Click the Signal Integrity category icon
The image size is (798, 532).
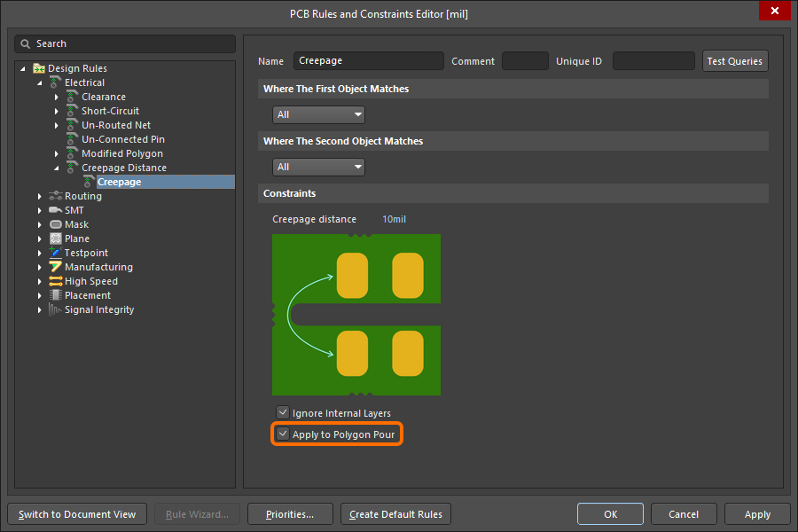tap(56, 309)
